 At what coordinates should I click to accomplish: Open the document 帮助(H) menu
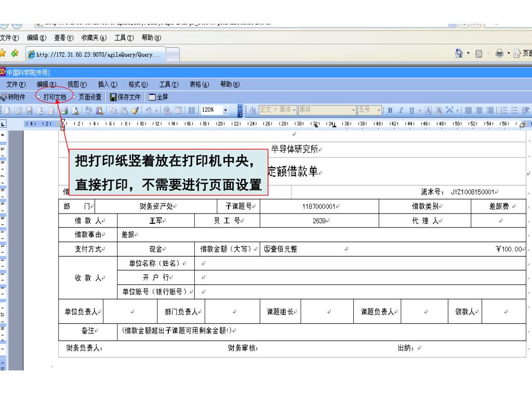point(230,84)
